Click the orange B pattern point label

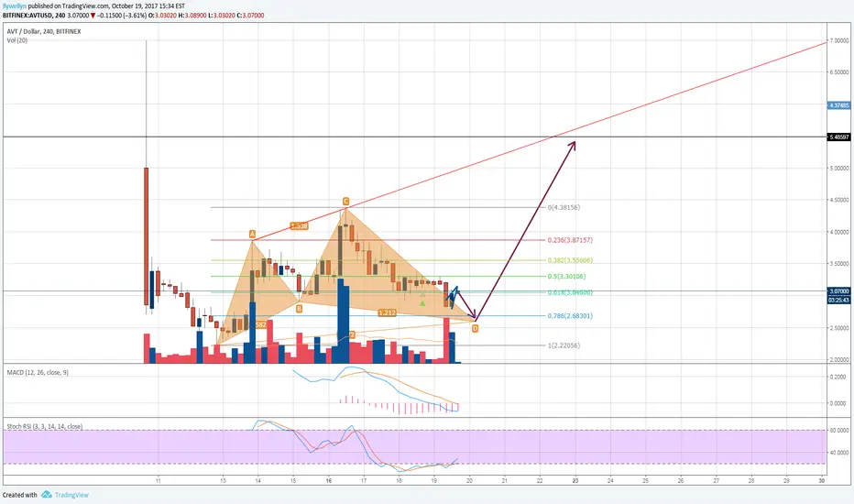click(299, 309)
